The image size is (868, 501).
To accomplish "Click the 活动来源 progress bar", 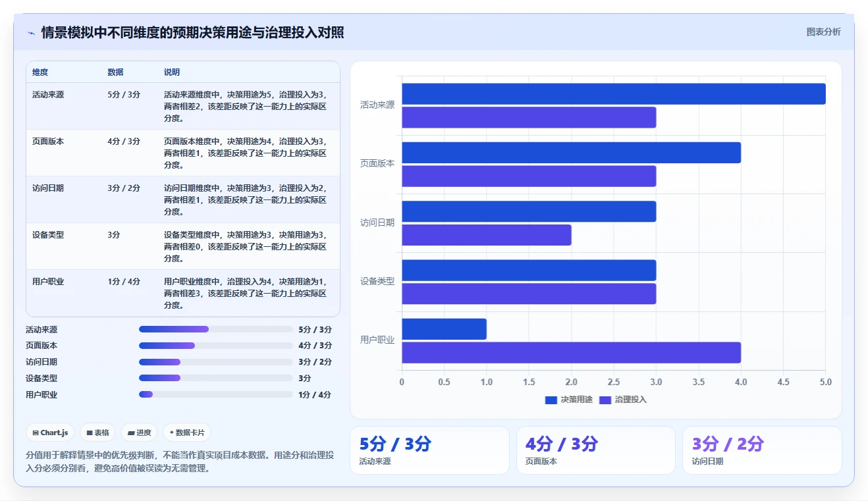I will (x=215, y=329).
